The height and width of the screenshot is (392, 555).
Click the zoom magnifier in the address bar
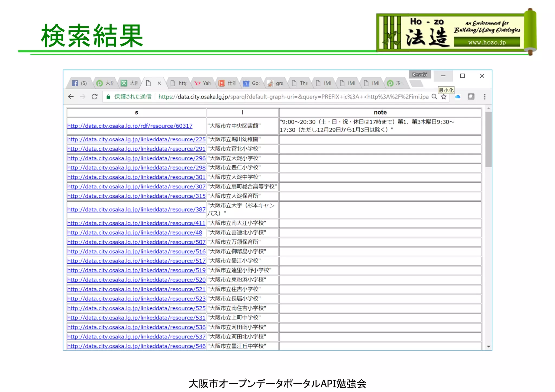tap(434, 97)
